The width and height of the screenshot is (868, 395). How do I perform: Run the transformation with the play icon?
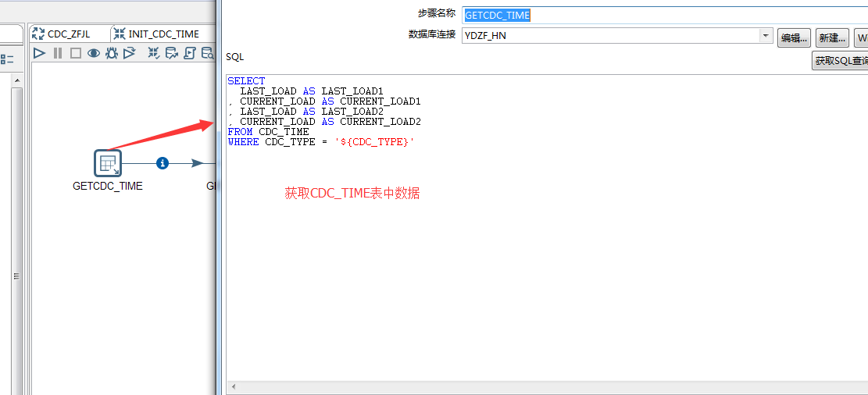pyautogui.click(x=39, y=53)
